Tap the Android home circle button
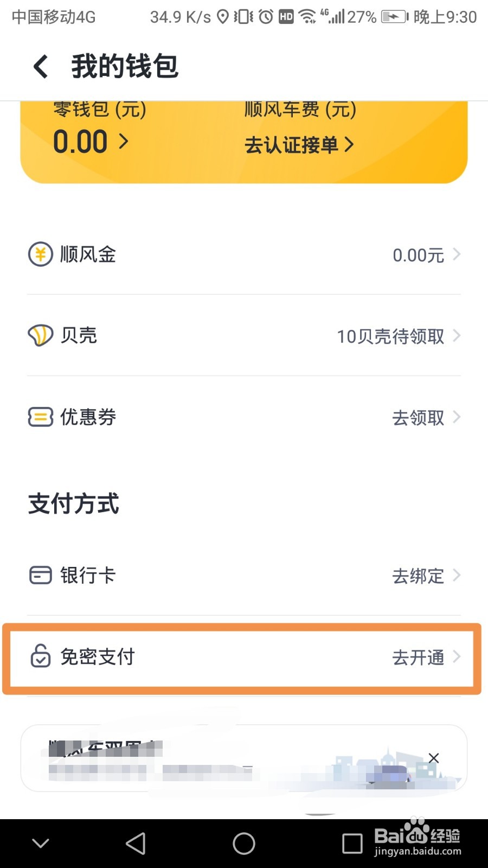The image size is (488, 868). [x=244, y=844]
